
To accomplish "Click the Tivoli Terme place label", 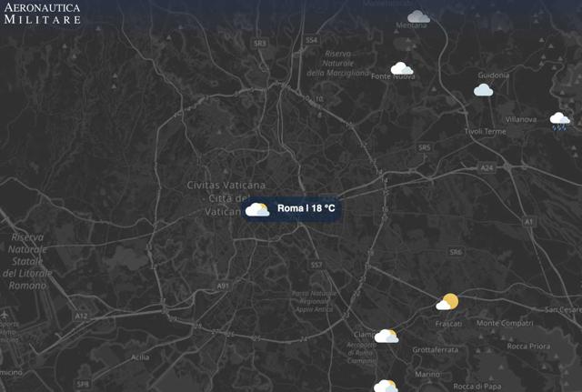I will 485,131.
